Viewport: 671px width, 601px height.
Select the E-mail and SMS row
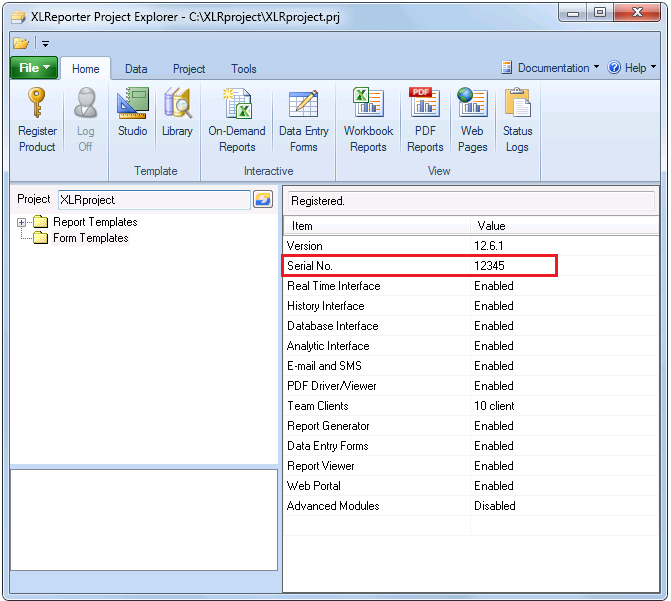click(x=471, y=366)
